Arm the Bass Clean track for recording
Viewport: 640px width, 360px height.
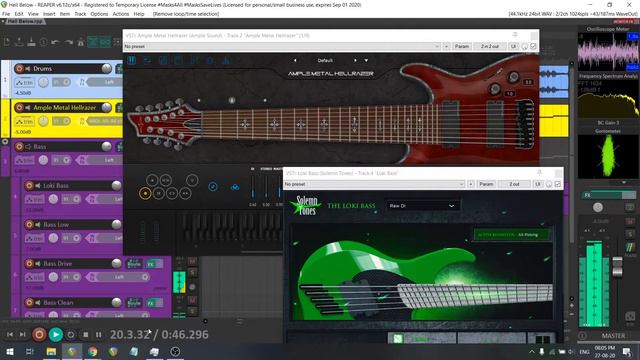29,302
